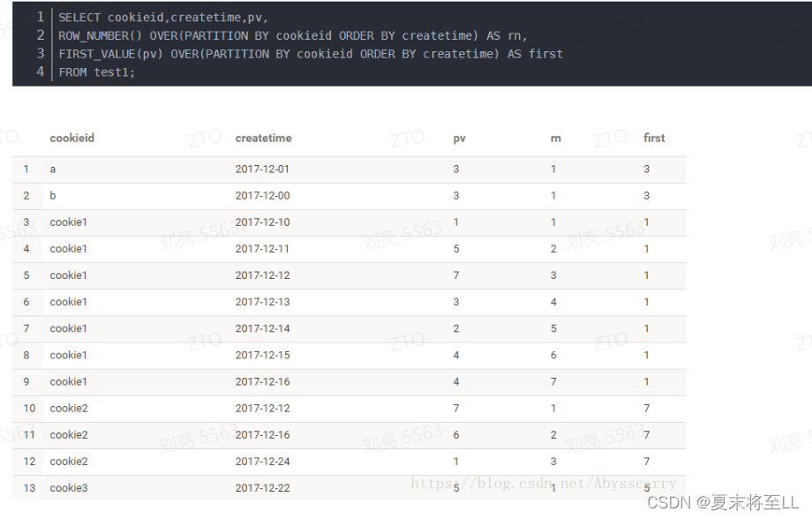Click row number 9 in the table

pyautogui.click(x=26, y=381)
